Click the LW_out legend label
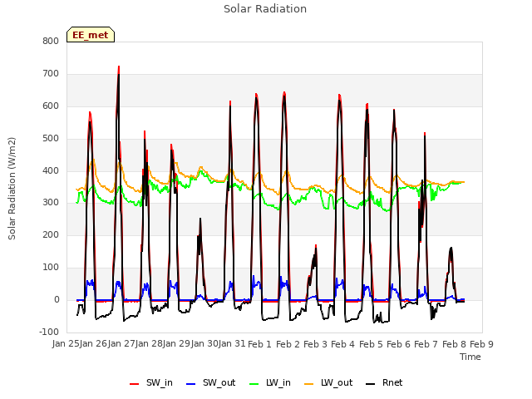Viewport: 532px width, 399px height. pos(337,382)
